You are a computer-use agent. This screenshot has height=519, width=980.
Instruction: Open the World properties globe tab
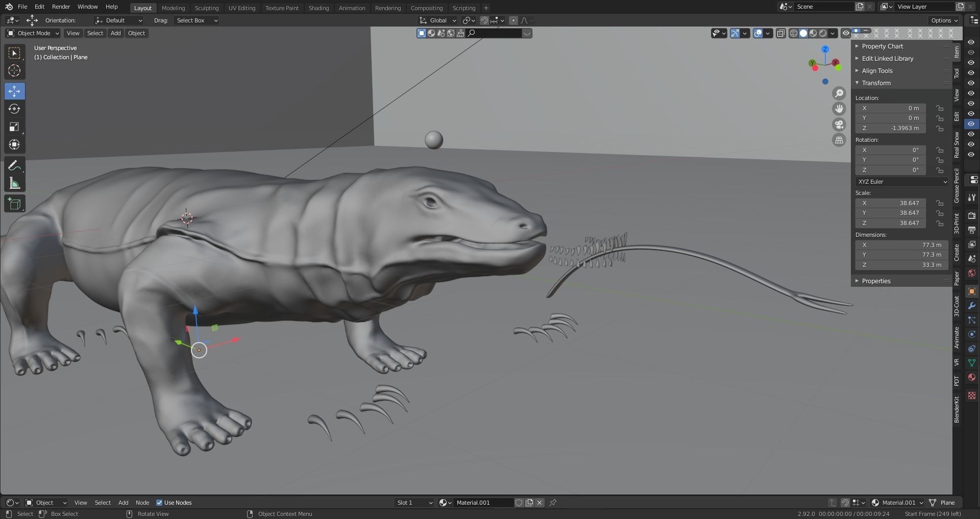point(972,273)
